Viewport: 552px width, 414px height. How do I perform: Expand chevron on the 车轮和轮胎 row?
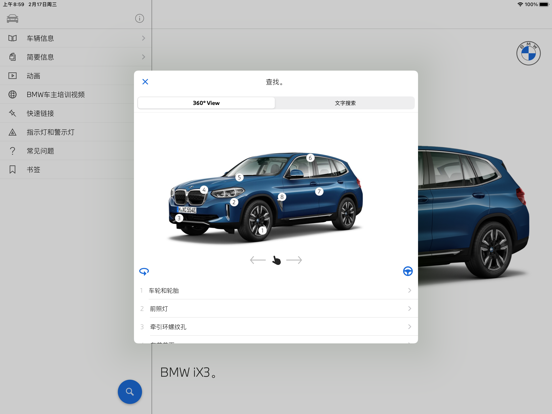click(x=409, y=290)
